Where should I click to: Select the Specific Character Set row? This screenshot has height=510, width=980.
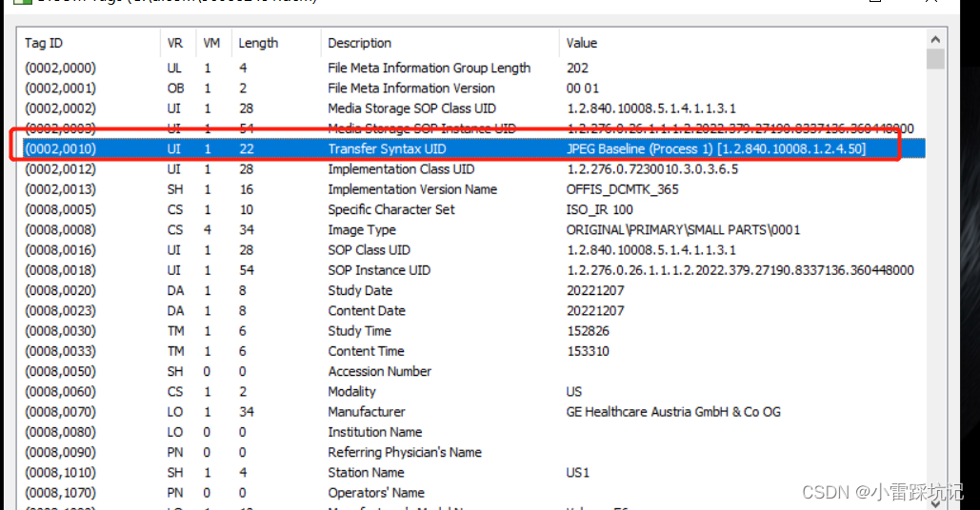[473, 209]
